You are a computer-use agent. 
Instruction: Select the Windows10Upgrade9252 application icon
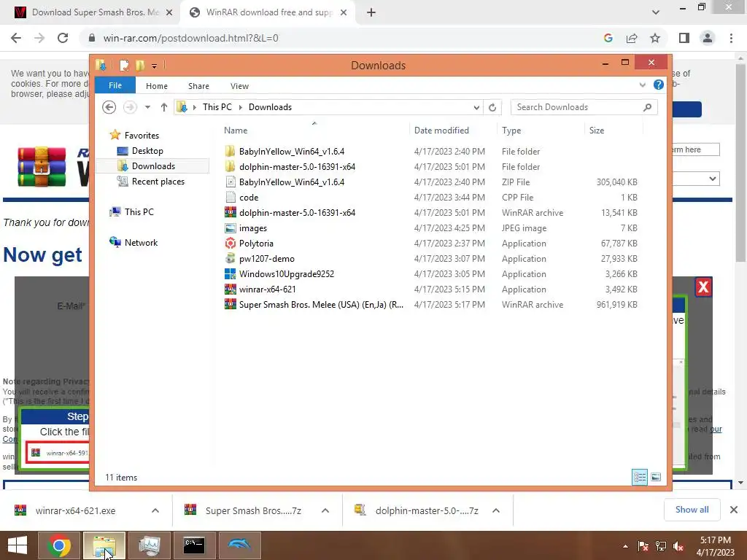(230, 274)
